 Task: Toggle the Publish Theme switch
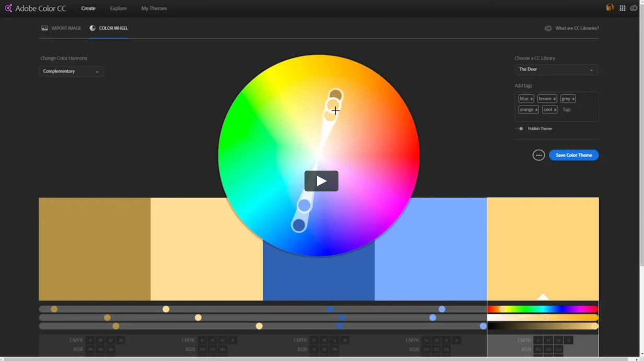pyautogui.click(x=519, y=129)
